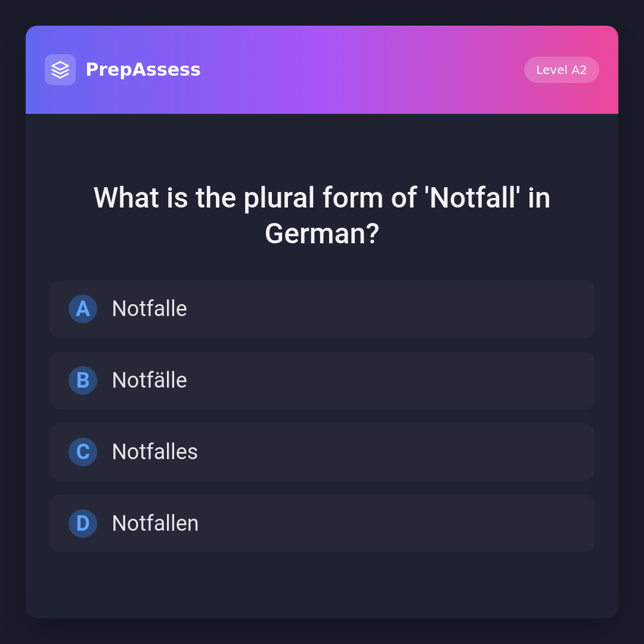Click the 'Notfallen' answer text
This screenshot has width=644, height=644.
(x=155, y=524)
